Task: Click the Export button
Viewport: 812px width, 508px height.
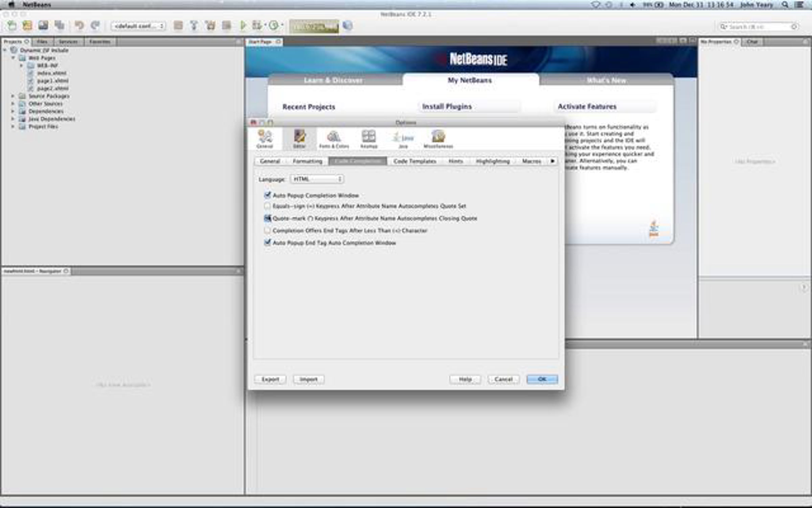Action: (x=270, y=379)
